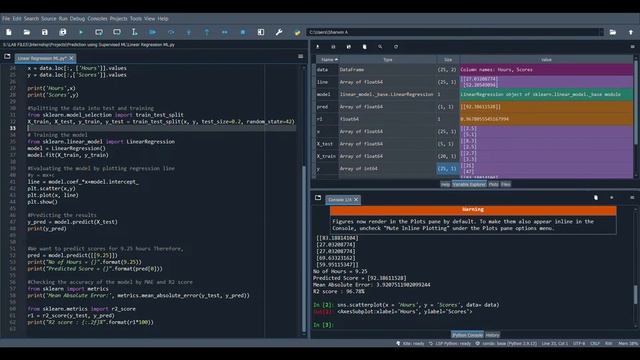The image size is (640, 360).
Task: Stop debugging with the square icon
Action: (242, 32)
